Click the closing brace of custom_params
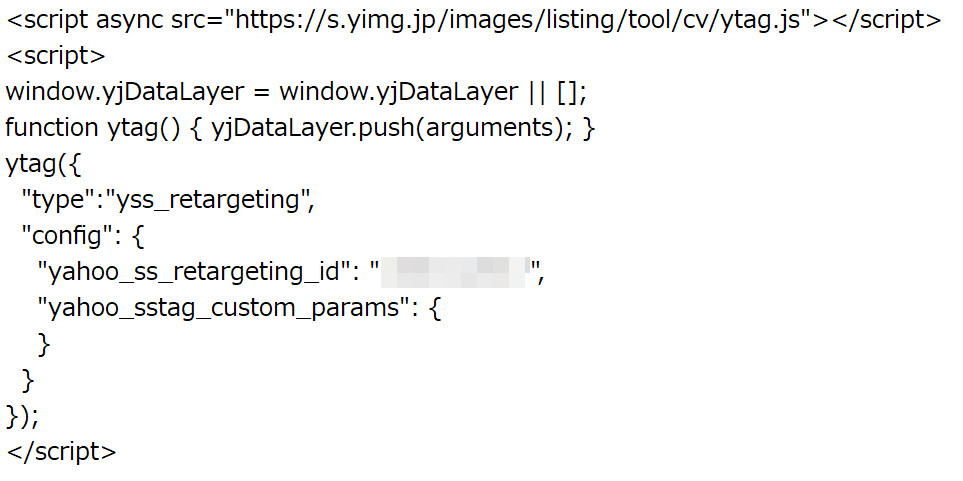The height and width of the screenshot is (481, 963). pos(44,344)
